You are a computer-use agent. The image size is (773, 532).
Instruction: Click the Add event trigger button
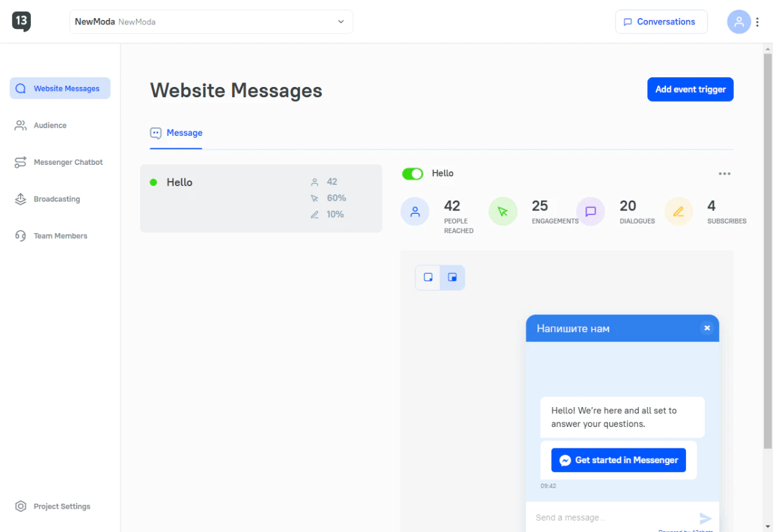[x=691, y=90]
